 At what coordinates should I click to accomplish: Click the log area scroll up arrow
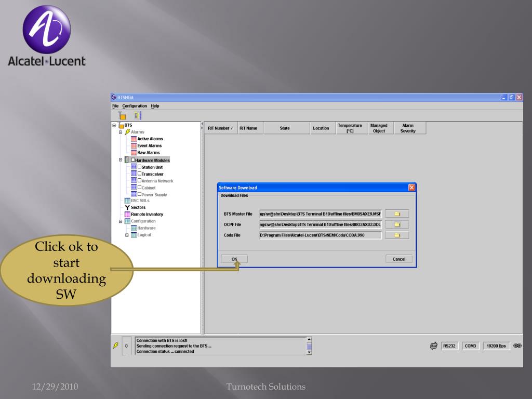(x=309, y=339)
